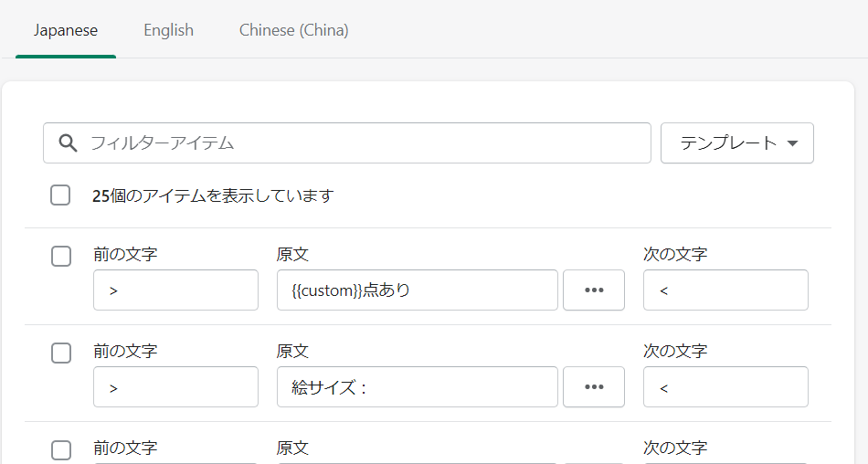This screenshot has width=868, height=464.
Task: Click 次の文字 field in {{custom}}点あり row
Action: pos(725,290)
